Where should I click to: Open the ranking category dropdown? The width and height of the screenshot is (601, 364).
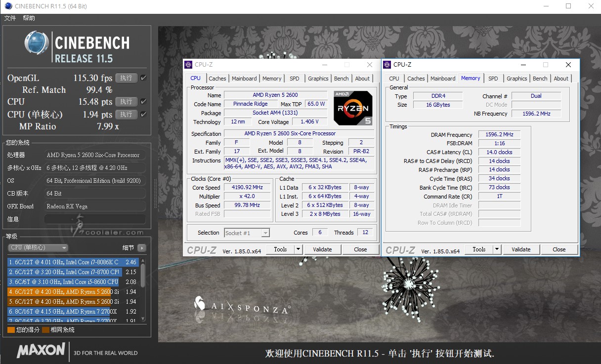pyautogui.click(x=38, y=247)
